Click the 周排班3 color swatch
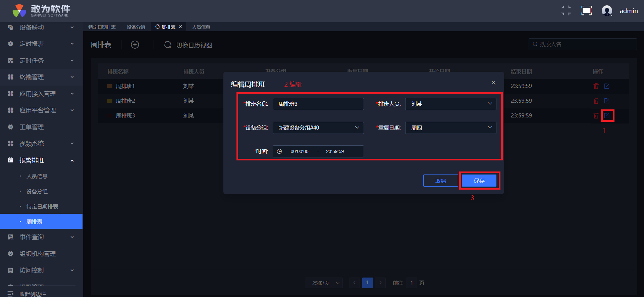 click(110, 116)
